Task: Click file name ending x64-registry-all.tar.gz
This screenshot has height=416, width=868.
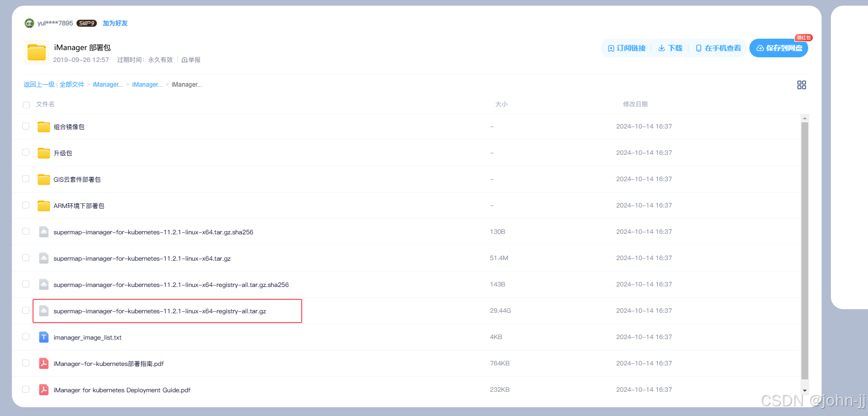Action: [160, 311]
